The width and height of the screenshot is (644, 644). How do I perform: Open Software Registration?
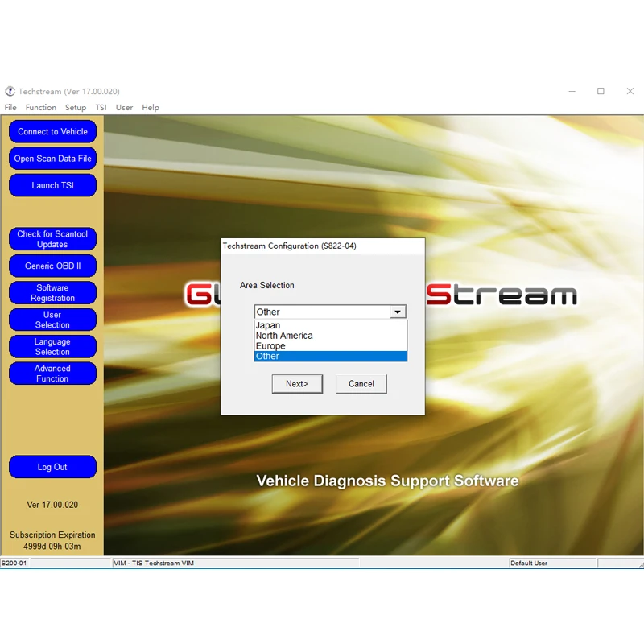coord(52,293)
